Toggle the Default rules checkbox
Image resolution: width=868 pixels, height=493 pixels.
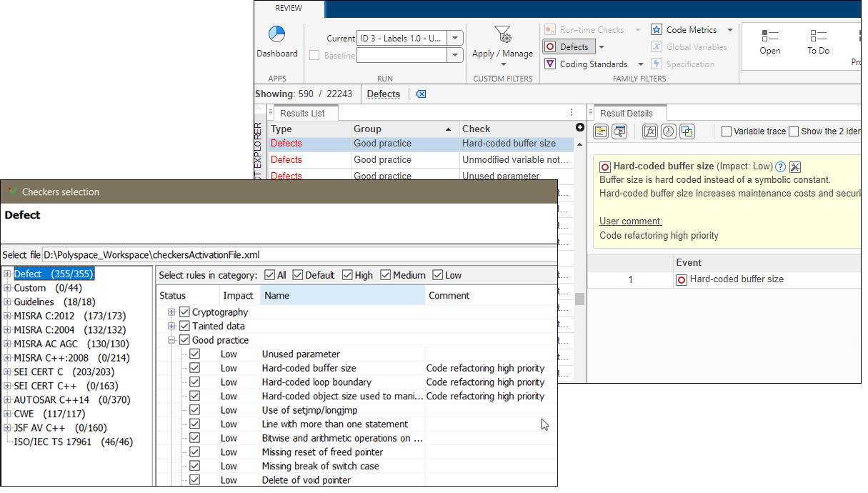[298, 275]
